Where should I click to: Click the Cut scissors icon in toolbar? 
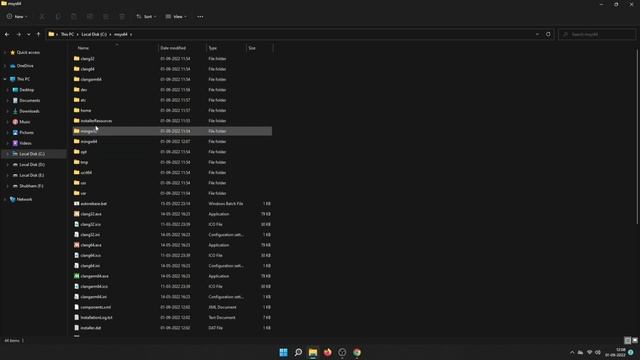tap(42, 17)
